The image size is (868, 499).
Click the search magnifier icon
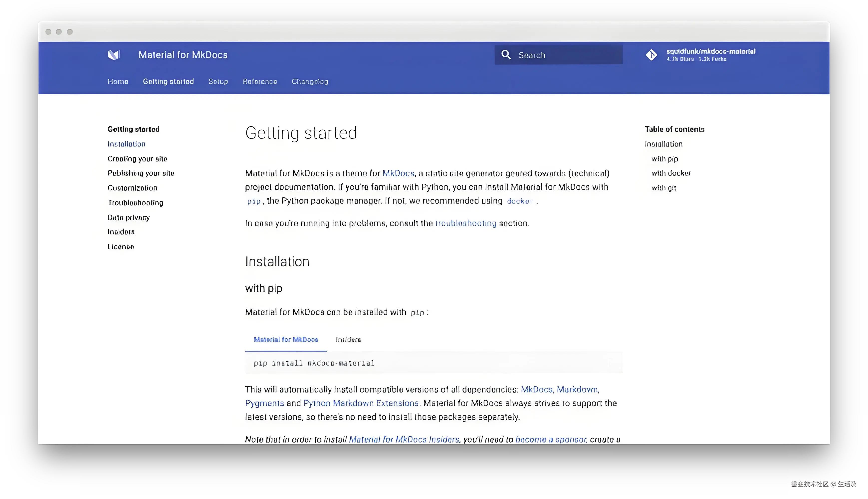pyautogui.click(x=506, y=55)
